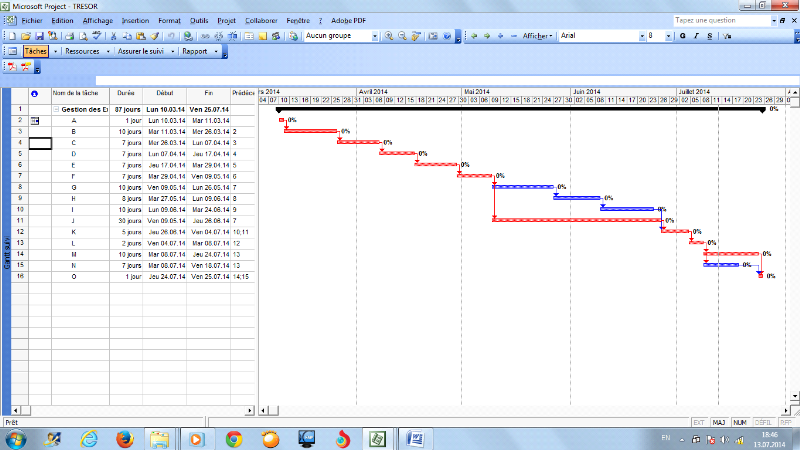Indent the task with right green arrow
This screenshot has height=450, width=800.
coord(487,36)
